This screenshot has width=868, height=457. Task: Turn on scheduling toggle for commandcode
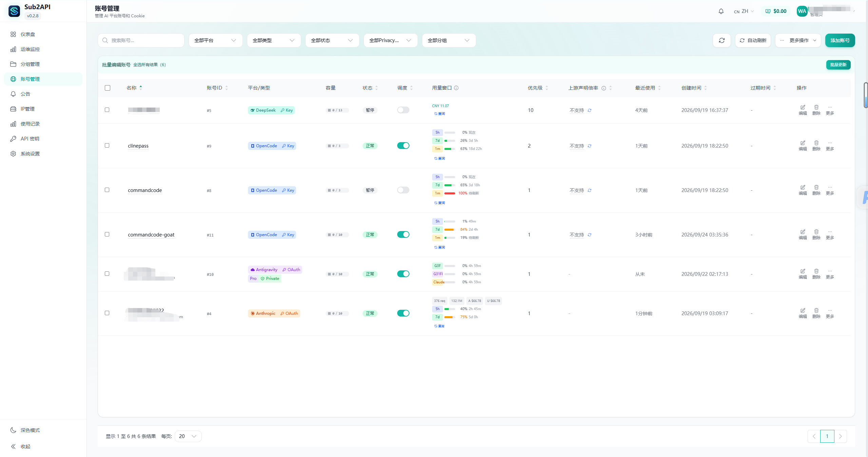coord(403,190)
